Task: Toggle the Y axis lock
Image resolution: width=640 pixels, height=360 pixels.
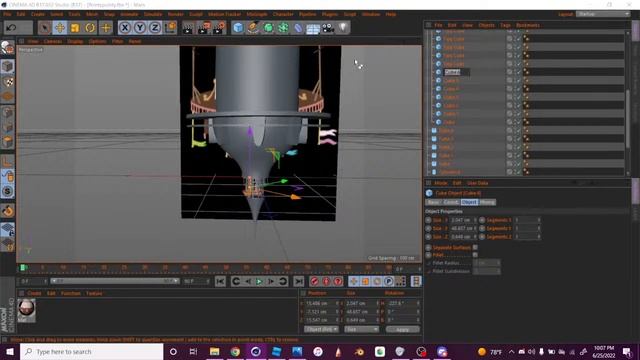Action: [140, 28]
